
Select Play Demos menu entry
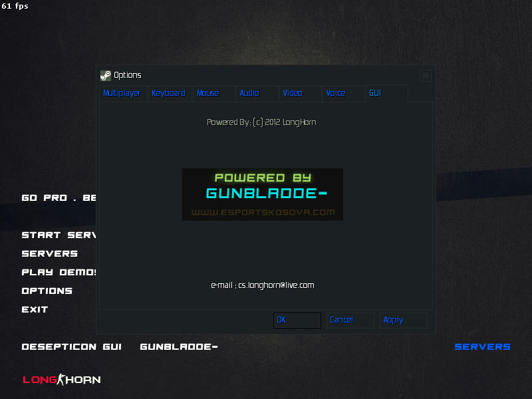(59, 273)
